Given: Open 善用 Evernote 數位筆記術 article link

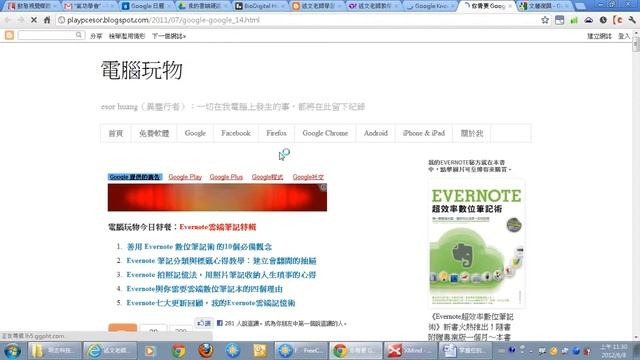Looking at the screenshot, I should point(199,247).
